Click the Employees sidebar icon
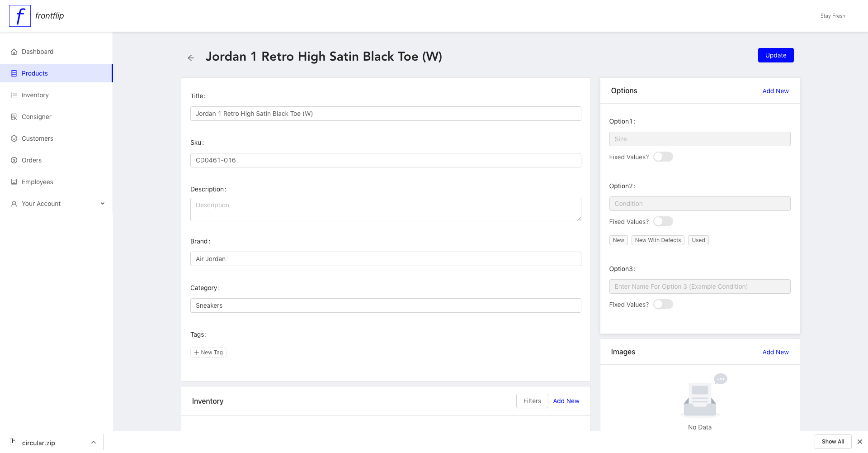The width and height of the screenshot is (868, 453). coord(14,182)
